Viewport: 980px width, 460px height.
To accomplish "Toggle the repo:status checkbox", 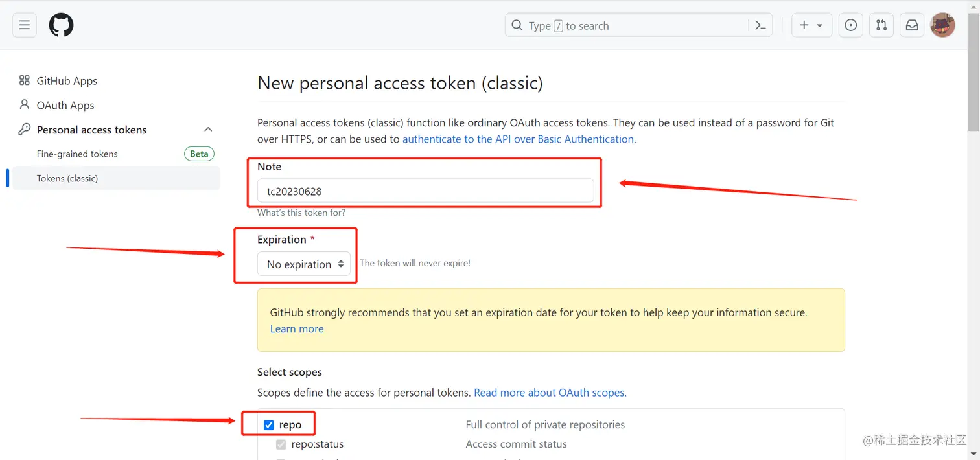I will pyautogui.click(x=281, y=444).
